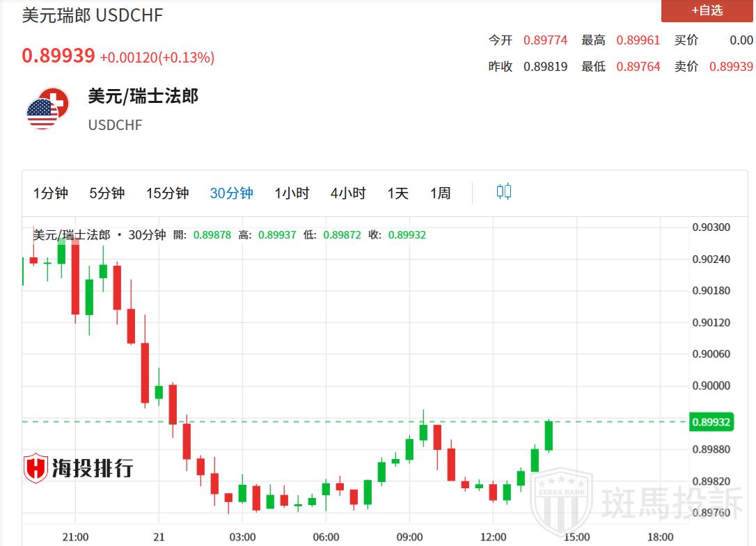Click the latest green candle on chart

[x=549, y=436]
